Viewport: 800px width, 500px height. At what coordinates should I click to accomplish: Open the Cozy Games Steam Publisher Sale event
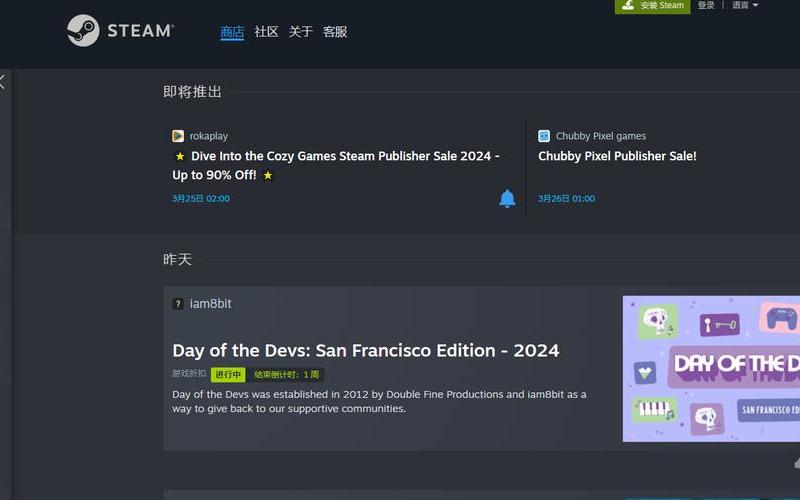tap(335, 165)
